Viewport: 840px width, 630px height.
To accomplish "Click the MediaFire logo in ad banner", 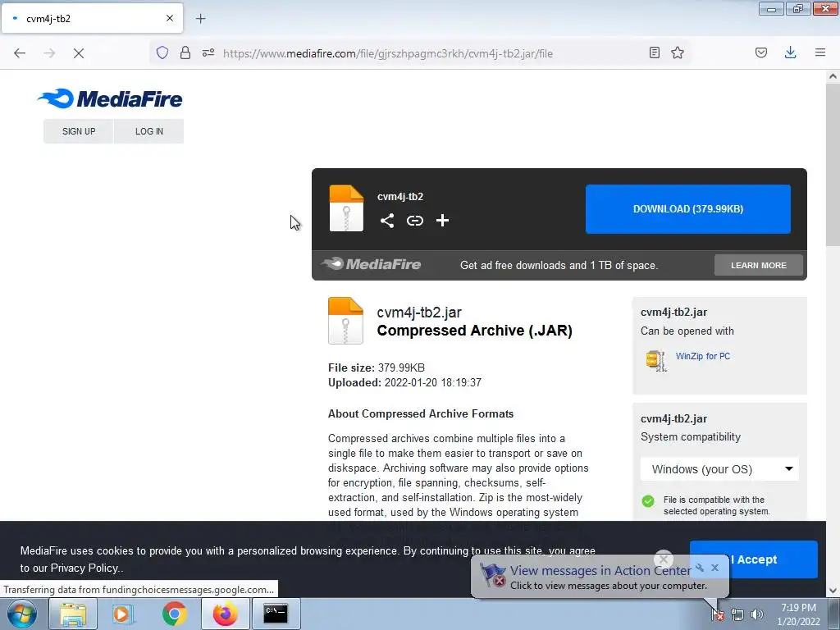I will tap(371, 264).
